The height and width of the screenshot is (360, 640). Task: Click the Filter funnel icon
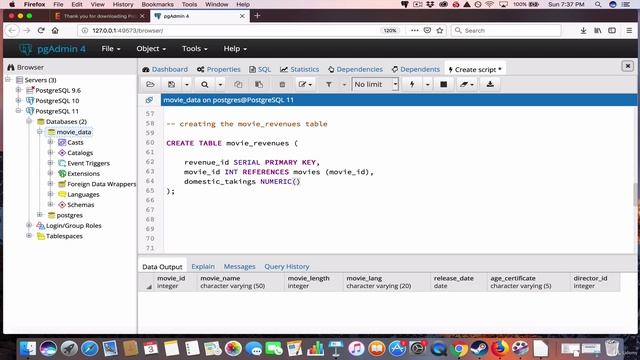click(329, 84)
